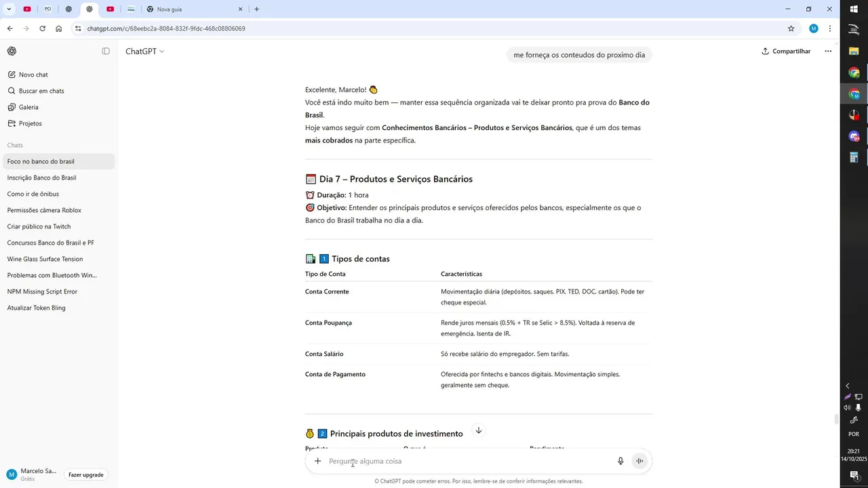Screen dimensions: 868x488
Task: Open File Explorer from the taskbar
Action: tap(854, 51)
